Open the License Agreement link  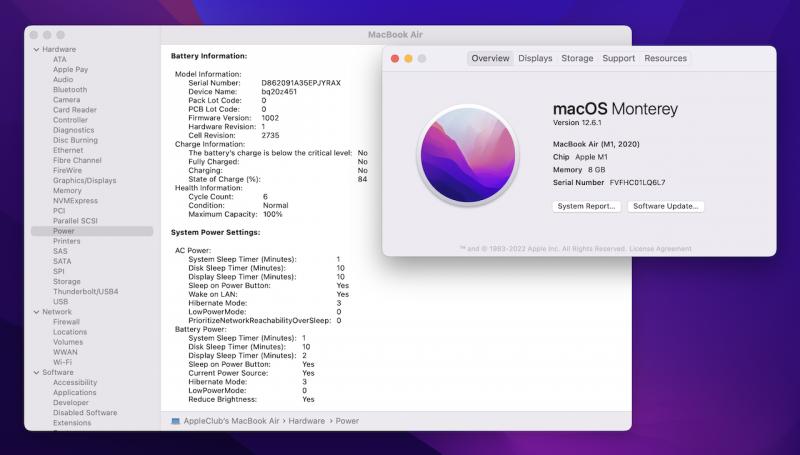(660, 248)
